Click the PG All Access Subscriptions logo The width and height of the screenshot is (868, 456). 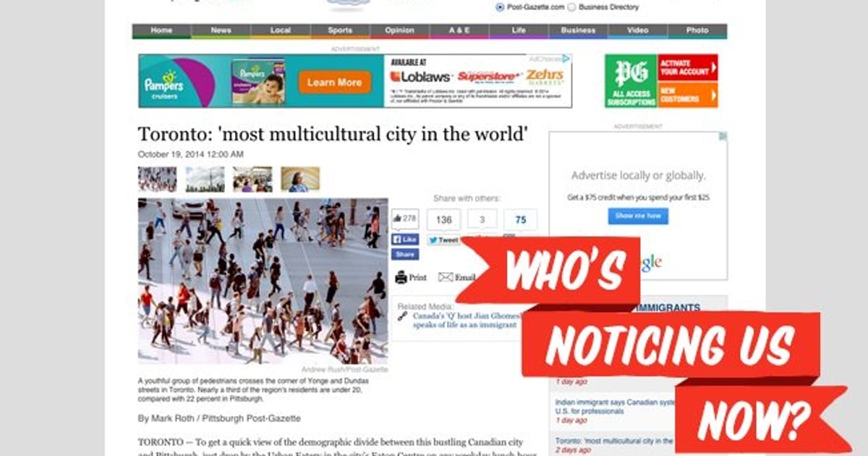tap(631, 80)
